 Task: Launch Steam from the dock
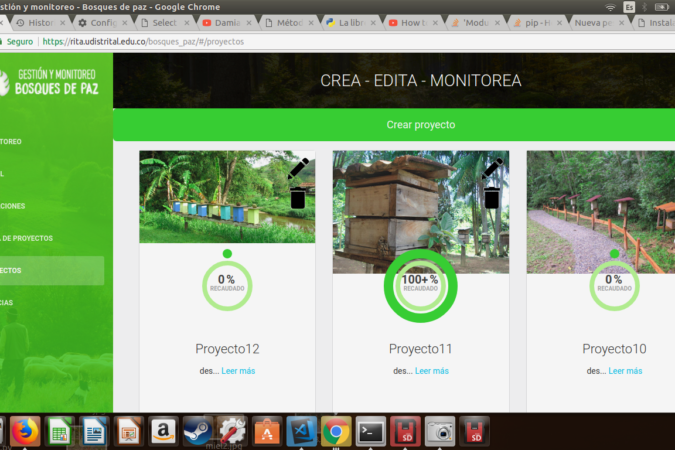pos(198,431)
